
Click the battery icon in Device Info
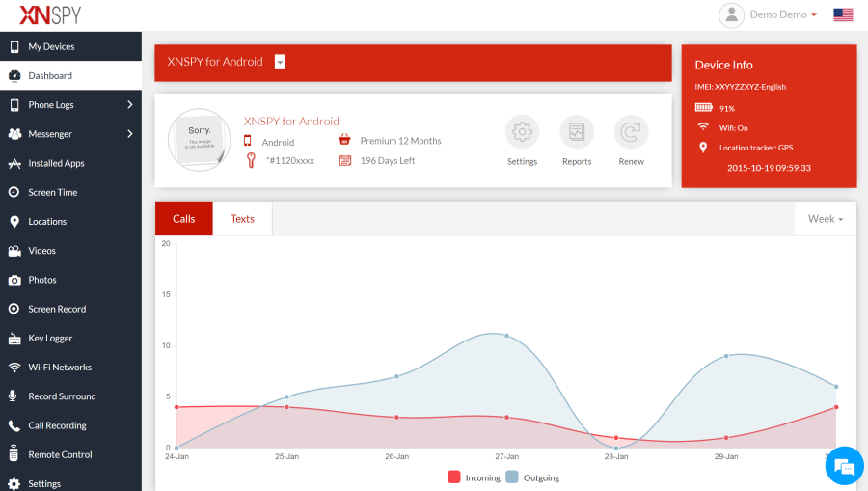[704, 107]
